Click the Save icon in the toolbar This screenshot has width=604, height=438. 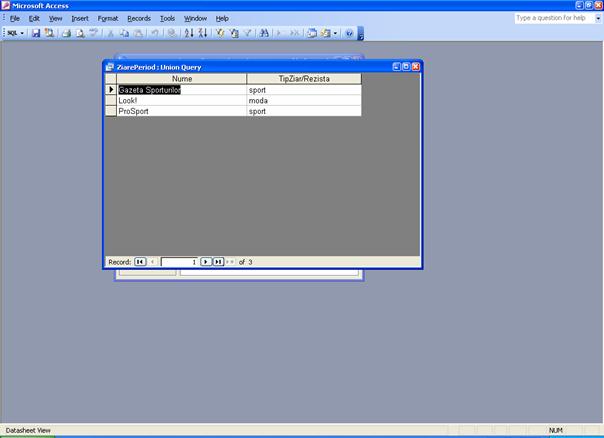36,33
